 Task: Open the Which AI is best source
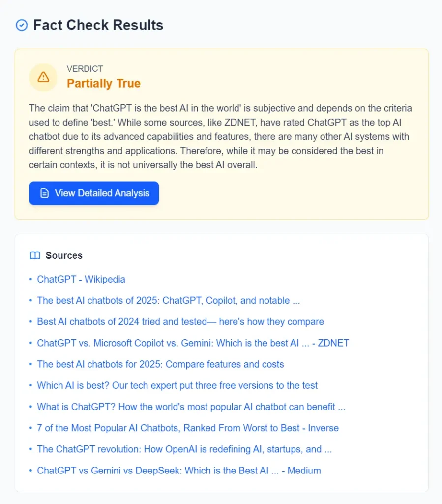point(177,385)
